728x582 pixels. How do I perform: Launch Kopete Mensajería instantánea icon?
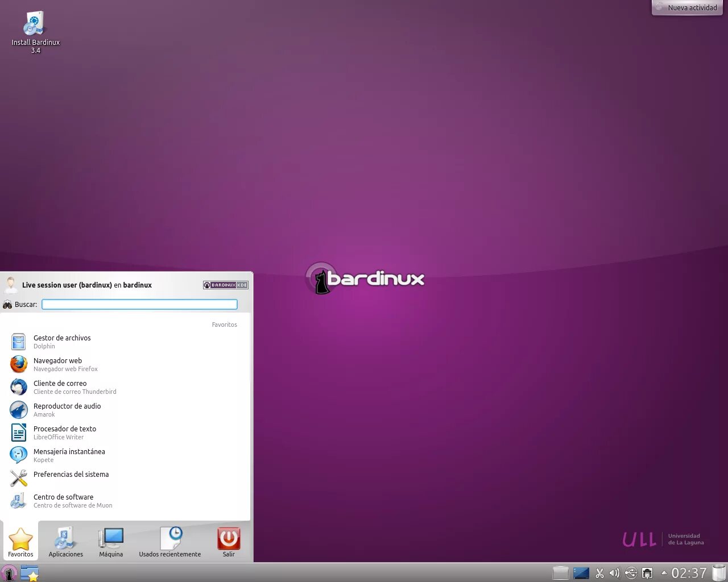tap(19, 455)
